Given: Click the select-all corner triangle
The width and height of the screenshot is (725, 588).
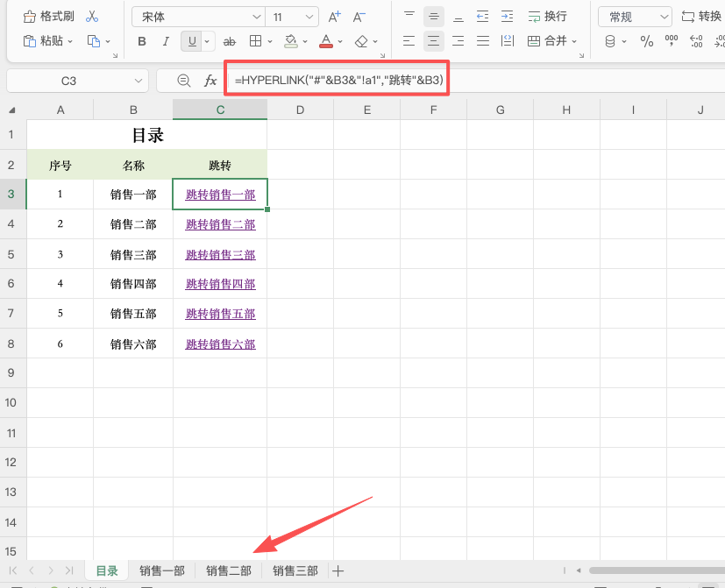Looking at the screenshot, I should 12,110.
